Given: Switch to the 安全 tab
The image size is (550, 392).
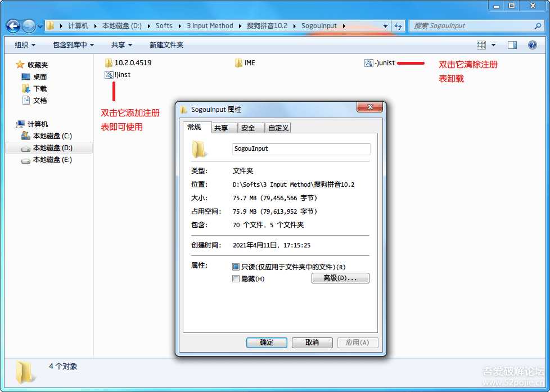Looking at the screenshot, I should click(250, 128).
